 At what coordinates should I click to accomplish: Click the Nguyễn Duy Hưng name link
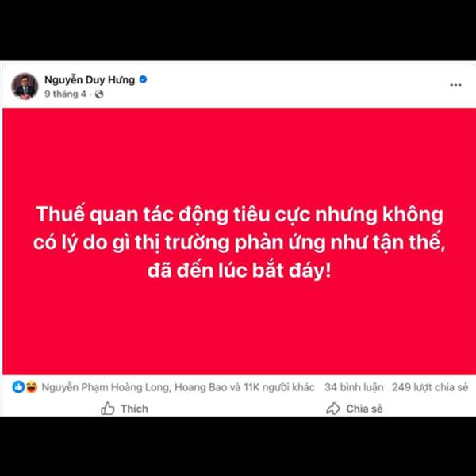90,79
